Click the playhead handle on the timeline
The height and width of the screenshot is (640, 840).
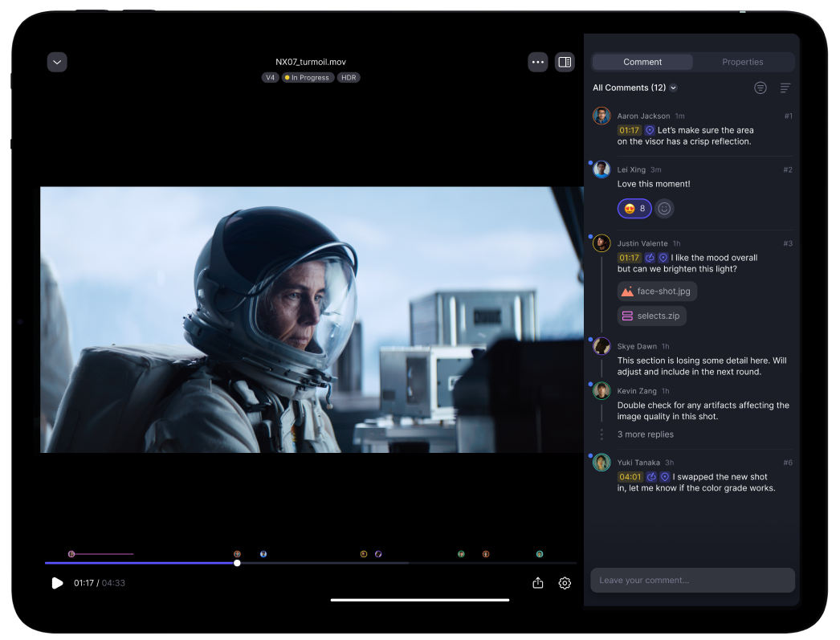point(237,563)
